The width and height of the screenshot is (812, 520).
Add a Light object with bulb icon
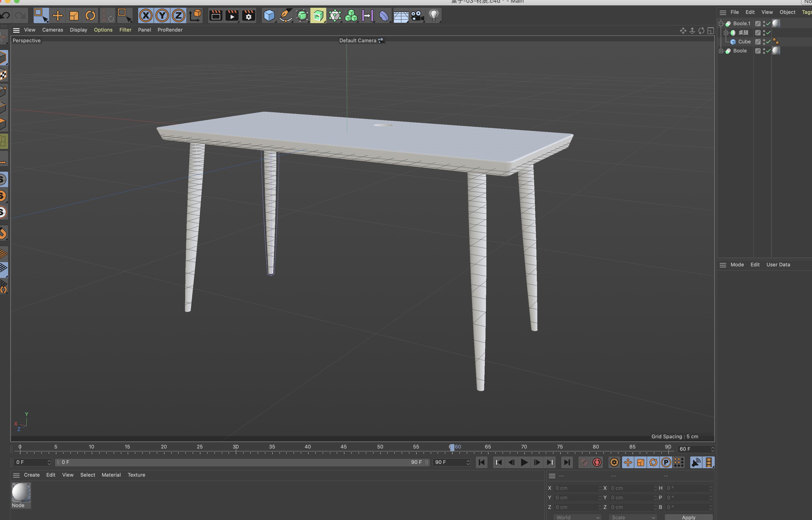coord(434,15)
